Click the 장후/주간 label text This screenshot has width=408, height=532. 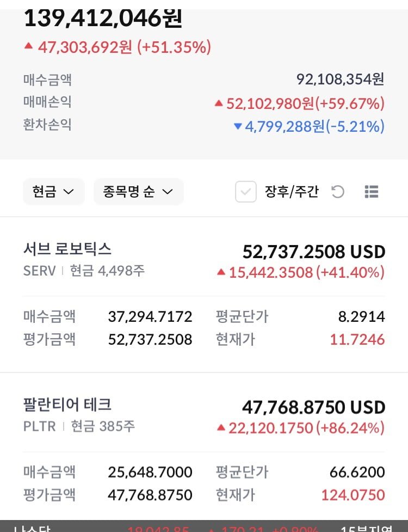tap(292, 192)
